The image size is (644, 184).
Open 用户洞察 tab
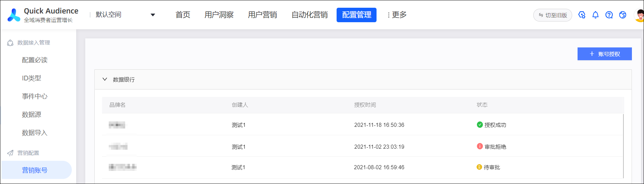(x=219, y=15)
